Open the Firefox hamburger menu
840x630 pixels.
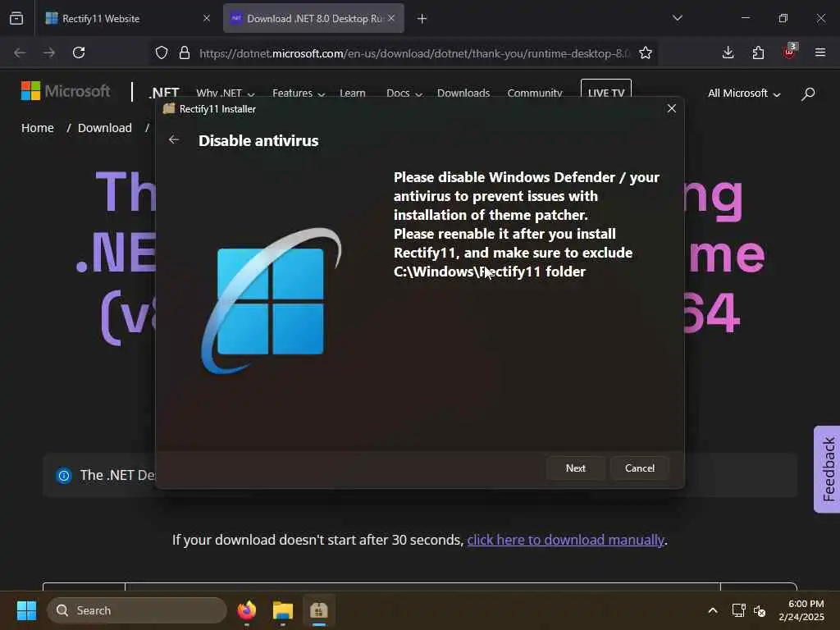tap(820, 52)
